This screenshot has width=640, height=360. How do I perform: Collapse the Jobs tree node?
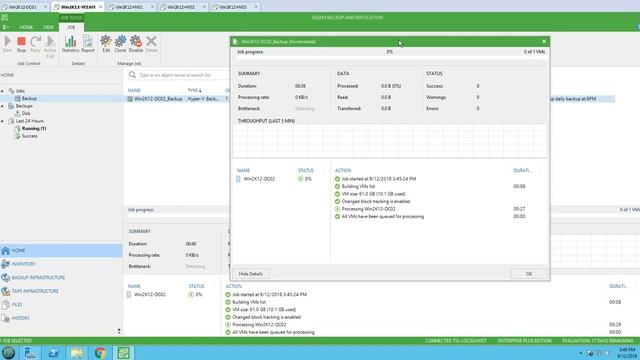[x=2, y=91]
